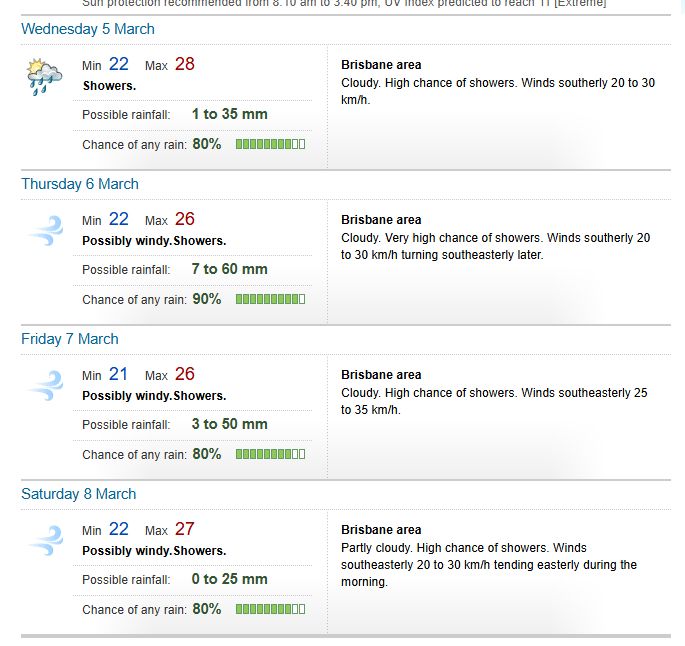Click the Wednesday showers weather icon

tap(44, 77)
